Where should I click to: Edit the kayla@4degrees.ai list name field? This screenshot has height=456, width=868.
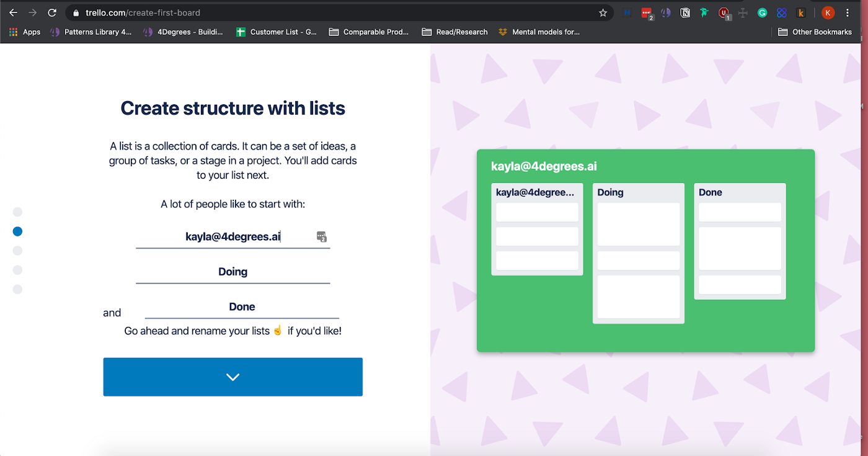[x=233, y=236]
